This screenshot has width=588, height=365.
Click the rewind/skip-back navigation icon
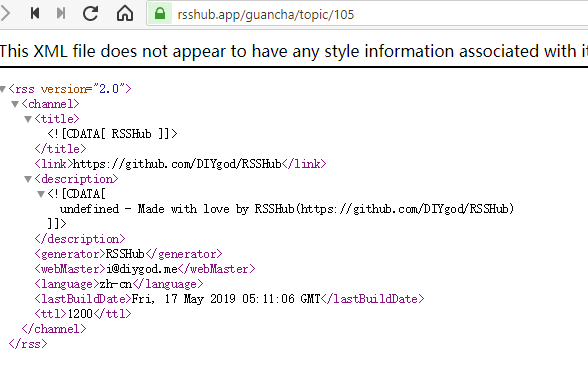[35, 14]
